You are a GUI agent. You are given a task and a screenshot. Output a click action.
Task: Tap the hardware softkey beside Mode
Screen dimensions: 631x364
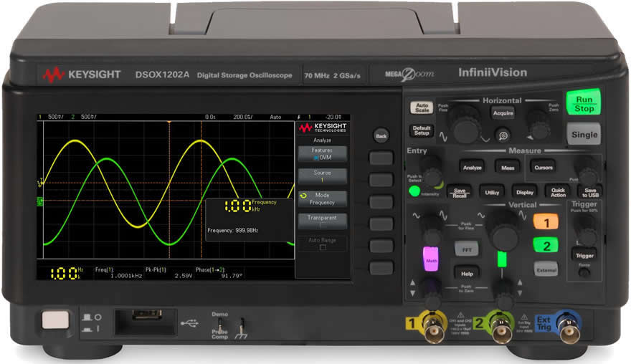[381, 201]
